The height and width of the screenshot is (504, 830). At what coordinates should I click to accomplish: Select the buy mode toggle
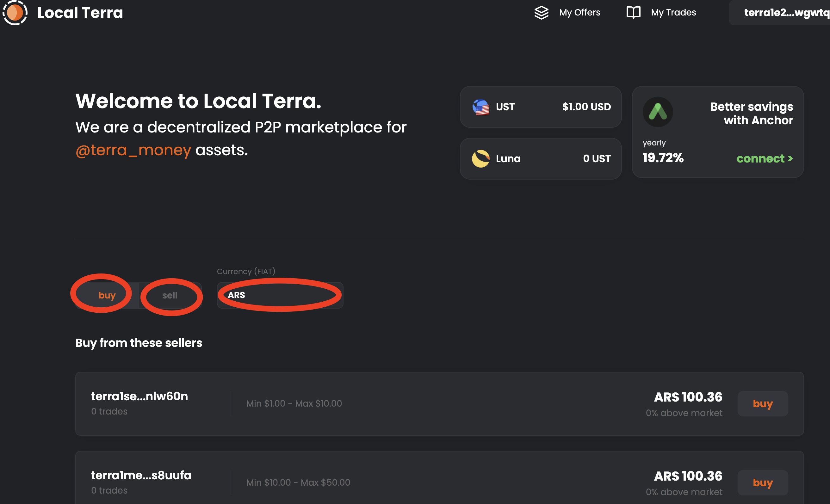coord(107,295)
